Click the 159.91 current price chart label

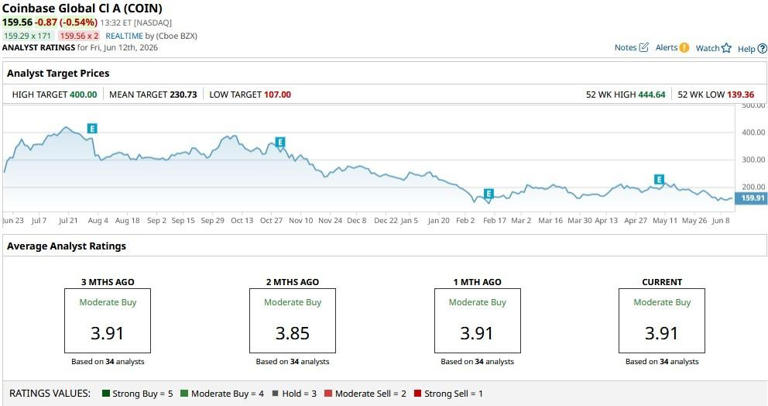pyautogui.click(x=752, y=198)
